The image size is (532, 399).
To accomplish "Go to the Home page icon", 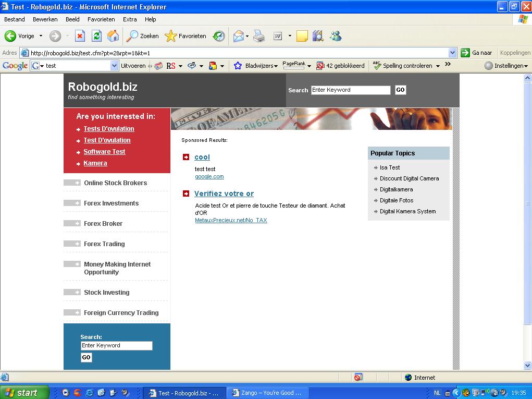I will [113, 35].
